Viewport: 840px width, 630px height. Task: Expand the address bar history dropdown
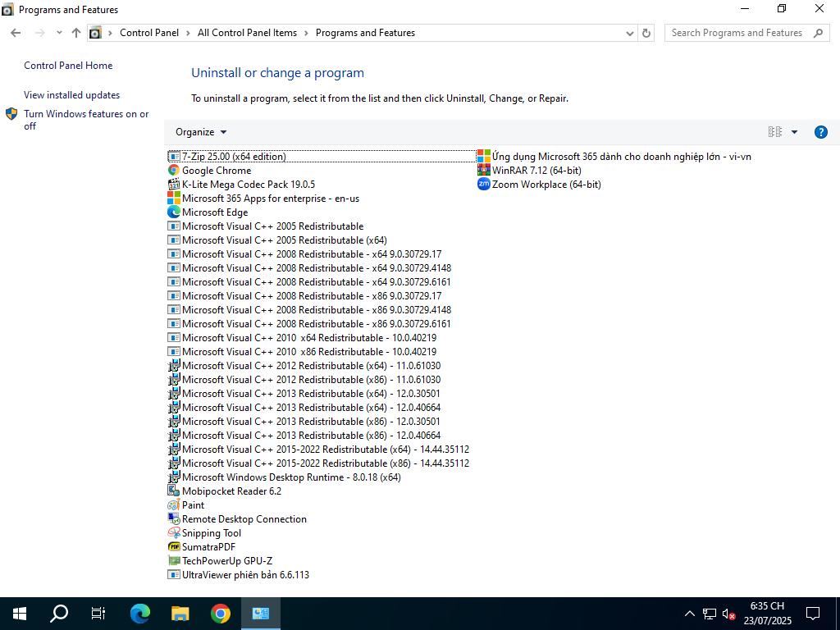tap(629, 33)
